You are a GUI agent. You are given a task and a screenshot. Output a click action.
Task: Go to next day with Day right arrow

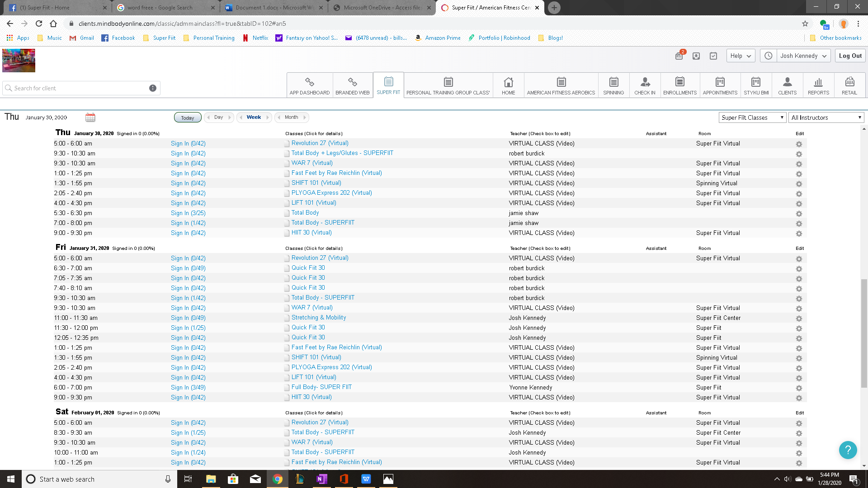[x=230, y=117]
